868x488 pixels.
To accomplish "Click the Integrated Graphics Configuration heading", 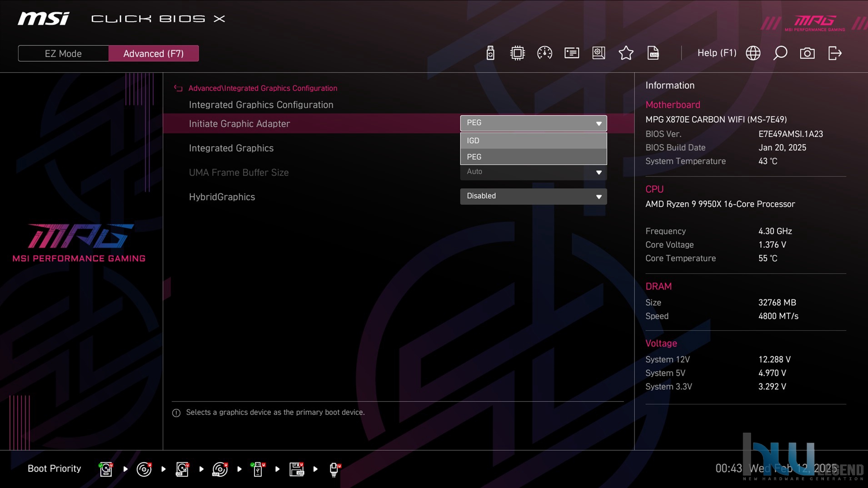I will pyautogui.click(x=261, y=105).
